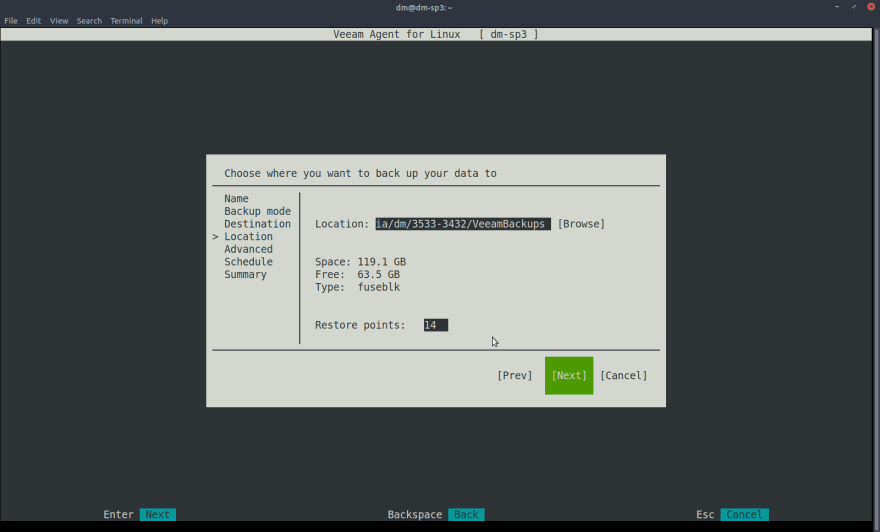Click the [Browse] button next to Location
Viewport: 880px width, 532px height.
pos(581,224)
